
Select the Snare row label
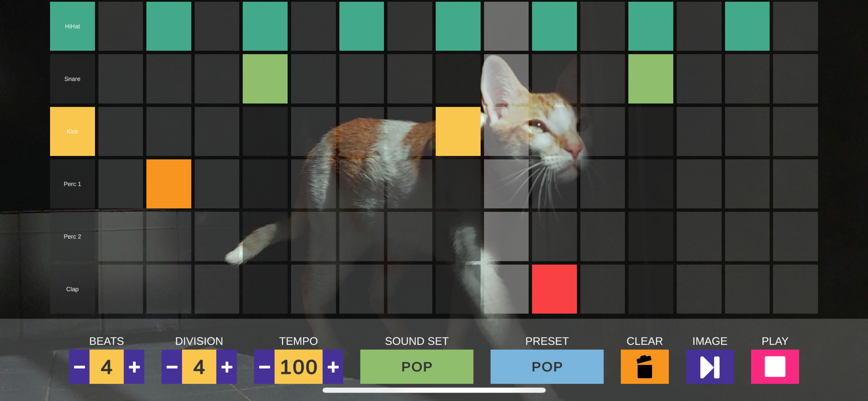[72, 79]
